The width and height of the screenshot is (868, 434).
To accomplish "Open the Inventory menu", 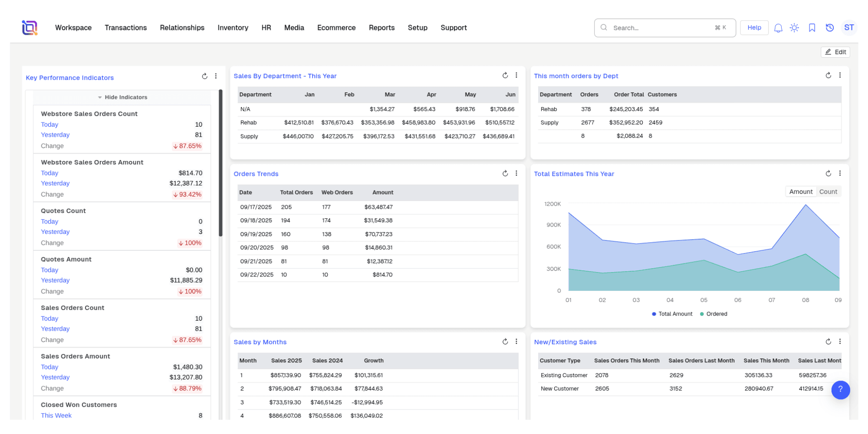I will point(233,28).
